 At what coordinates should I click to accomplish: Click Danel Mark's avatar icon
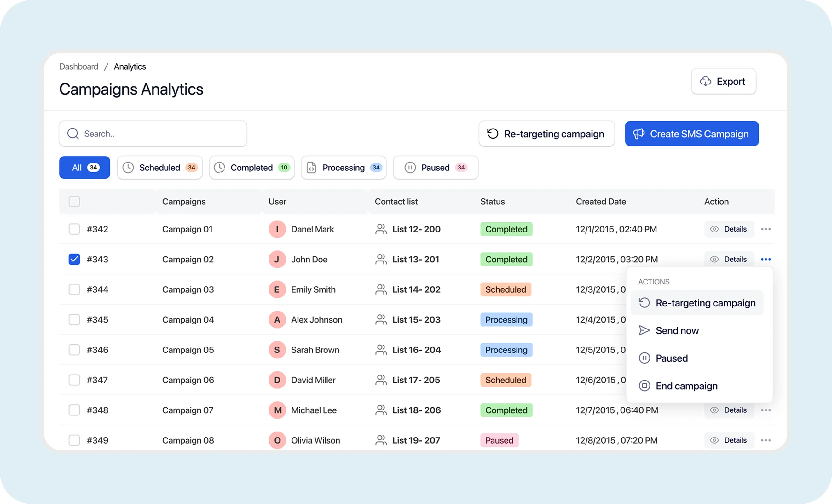click(277, 229)
